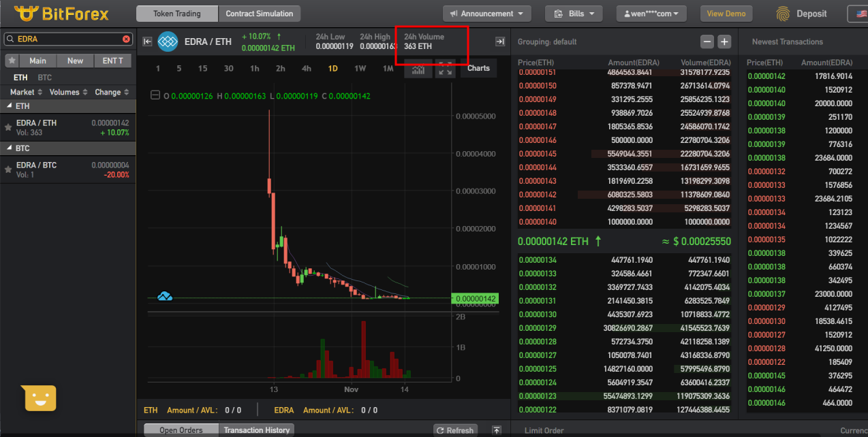Image resolution: width=868 pixels, height=437 pixels.
Task: Click buy order at price 0.00000123
Action: [x=624, y=396]
